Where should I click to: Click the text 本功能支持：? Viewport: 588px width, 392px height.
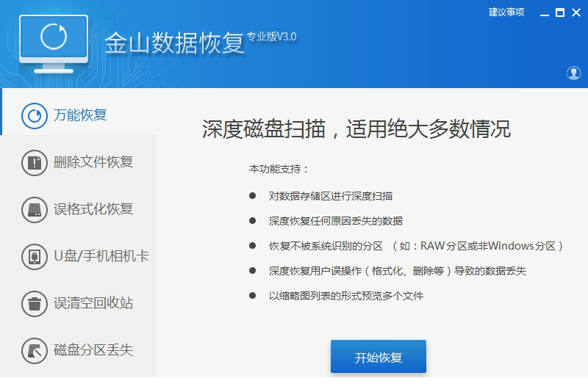(x=279, y=170)
